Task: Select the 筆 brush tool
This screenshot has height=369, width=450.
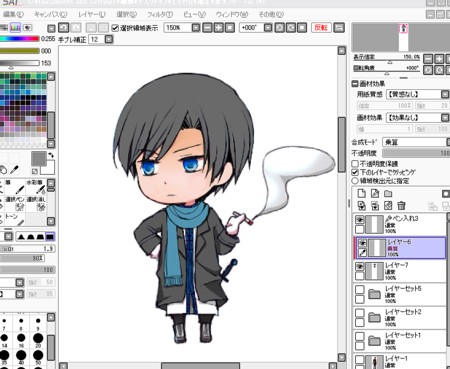Action: pos(14,187)
